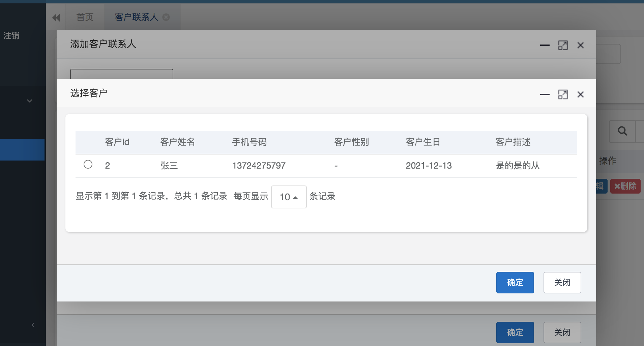Minimize the 添加客户联系人 dialog
Screen dimensions: 644x346
545,45
